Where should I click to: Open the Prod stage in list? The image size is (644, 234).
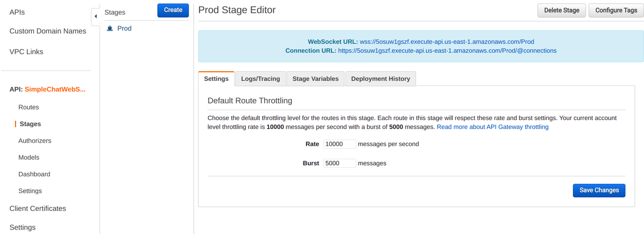coord(124,29)
